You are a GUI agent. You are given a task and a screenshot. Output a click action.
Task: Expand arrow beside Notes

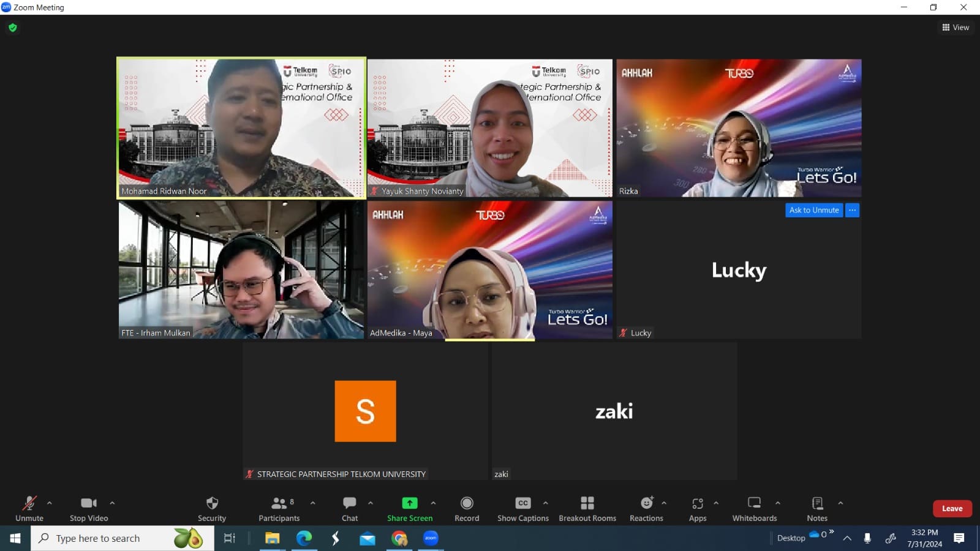[x=840, y=503]
